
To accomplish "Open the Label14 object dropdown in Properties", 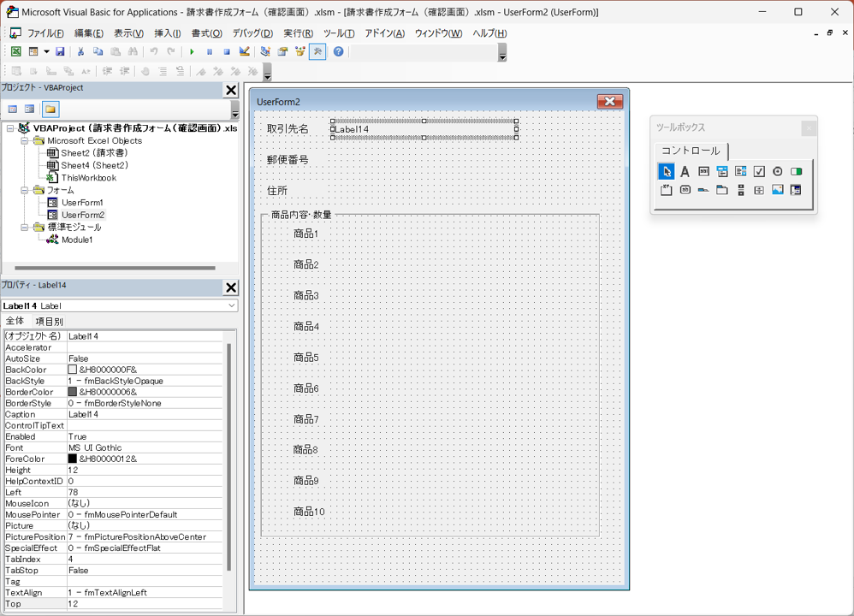I will pyautogui.click(x=231, y=305).
